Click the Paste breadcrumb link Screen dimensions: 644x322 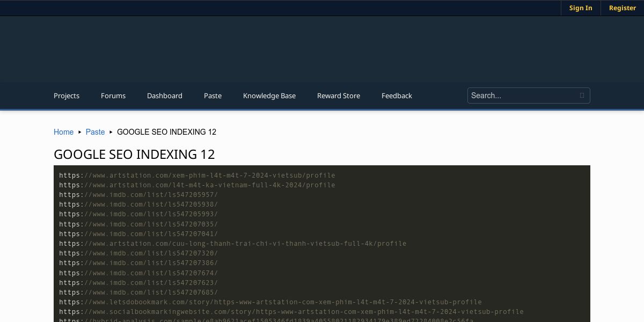(96, 132)
